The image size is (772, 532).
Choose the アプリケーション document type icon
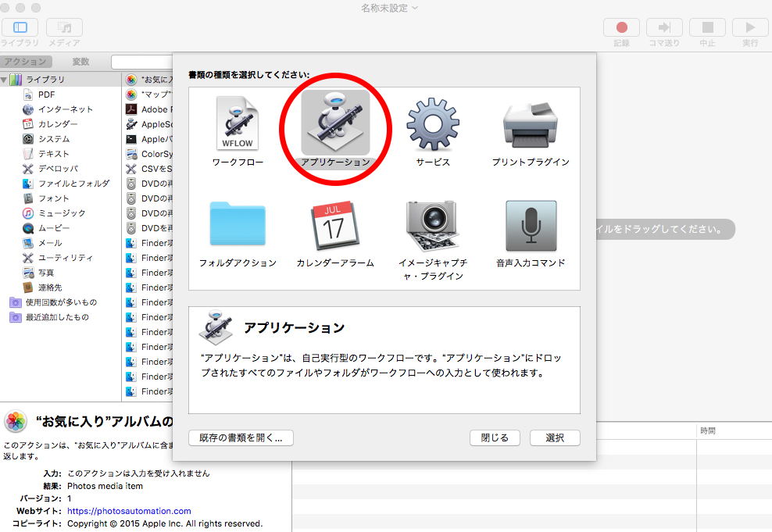tap(335, 123)
